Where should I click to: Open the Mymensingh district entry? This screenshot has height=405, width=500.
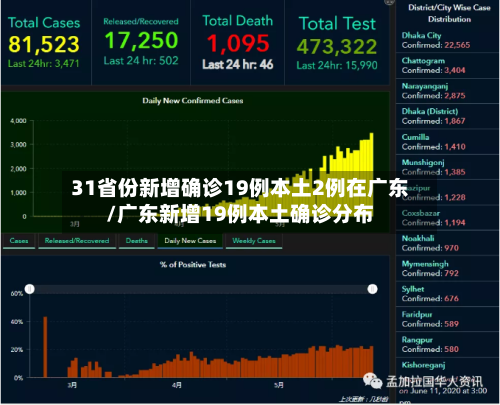tap(447, 268)
